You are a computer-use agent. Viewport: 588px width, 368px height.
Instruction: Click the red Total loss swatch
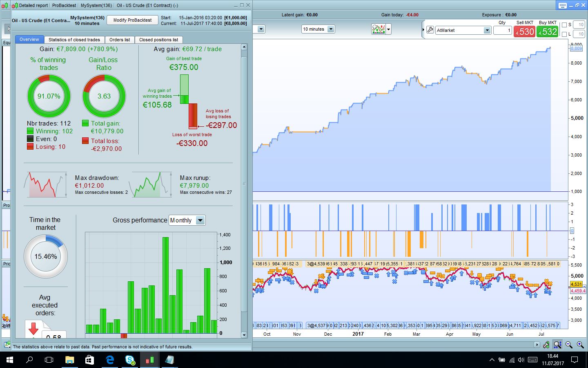tap(85, 141)
